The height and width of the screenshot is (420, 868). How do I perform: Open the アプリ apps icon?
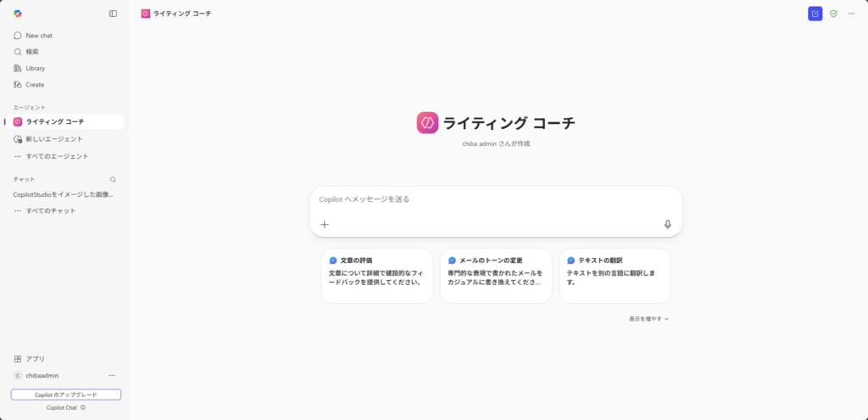18,359
